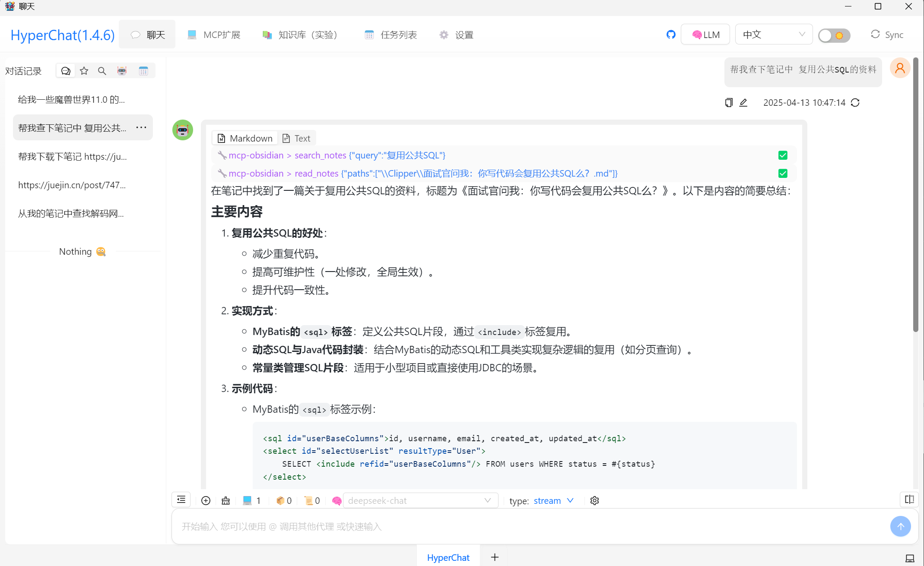Send message with the blue arrow button
Image resolution: width=924 pixels, height=566 pixels.
click(x=901, y=526)
